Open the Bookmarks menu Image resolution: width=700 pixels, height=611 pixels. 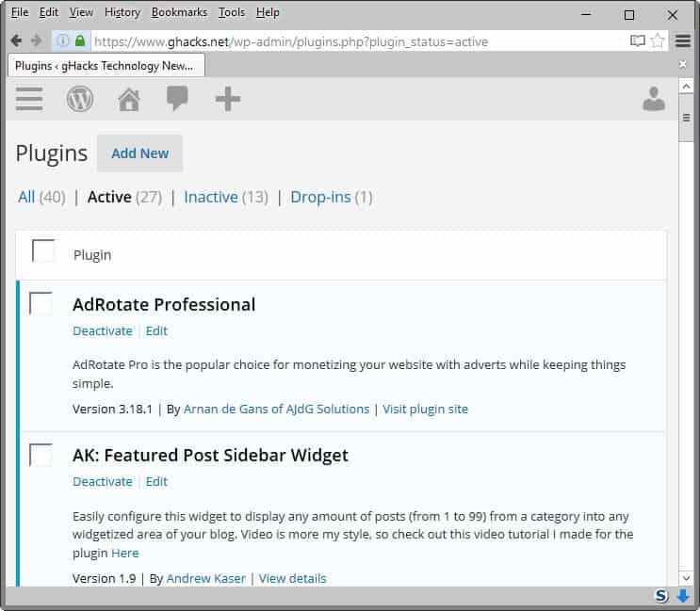point(179,12)
